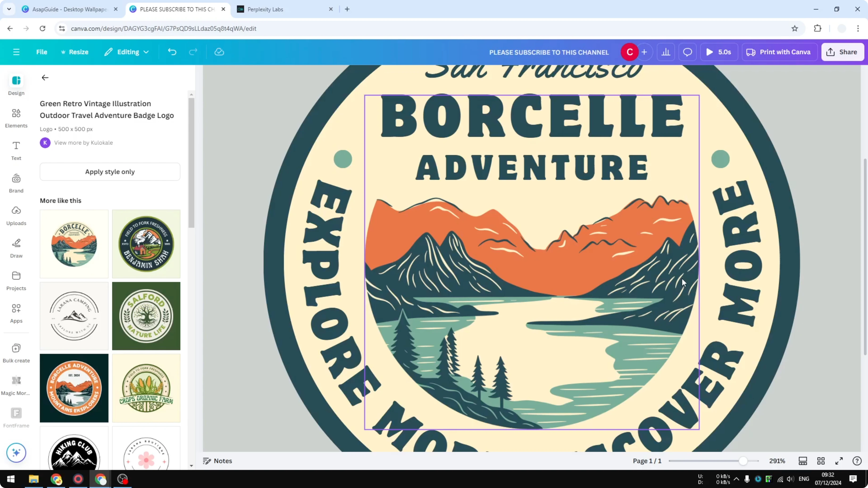Open the Resize menu
868x488 pixels.
[75, 52]
